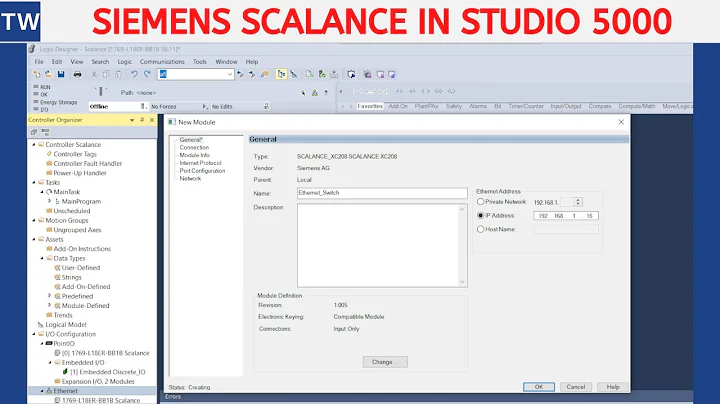
Task: Click the Verify Controller icon
Action: [x=322, y=74]
